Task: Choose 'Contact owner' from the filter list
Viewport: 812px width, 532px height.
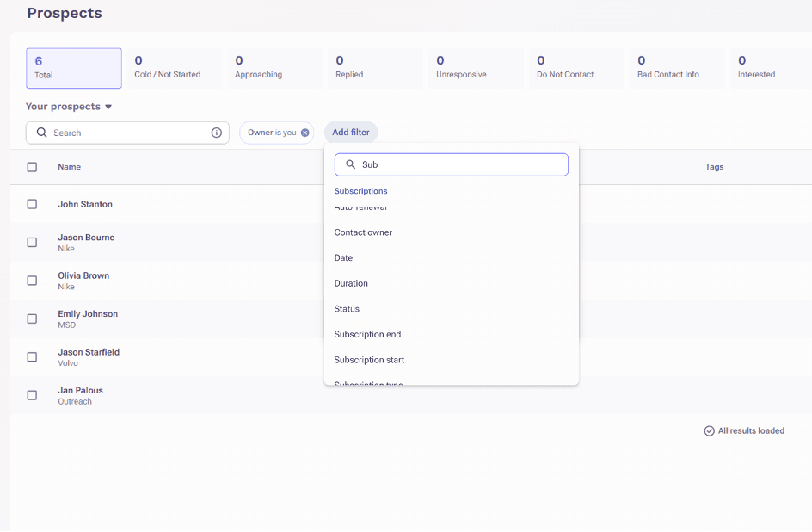Action: click(363, 232)
